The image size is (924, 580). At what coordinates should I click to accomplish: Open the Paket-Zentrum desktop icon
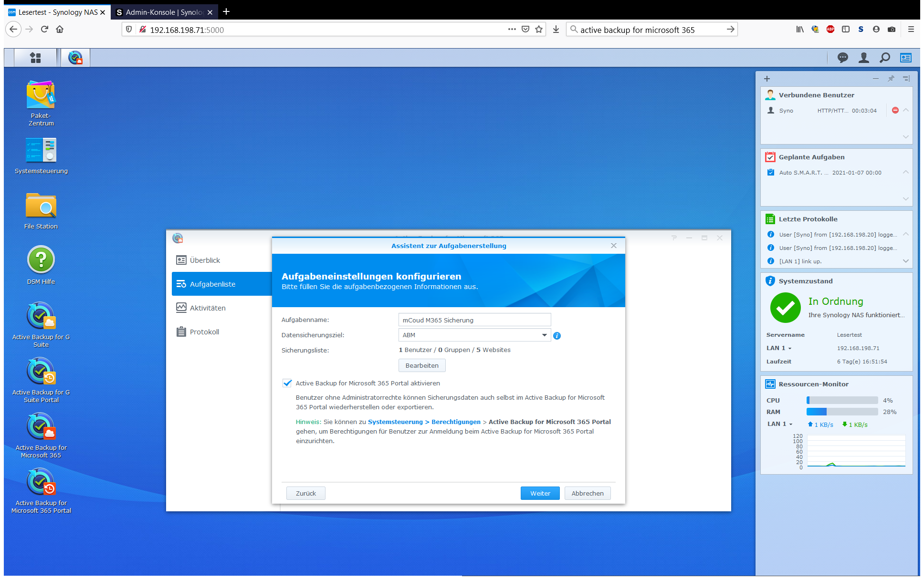tap(41, 95)
